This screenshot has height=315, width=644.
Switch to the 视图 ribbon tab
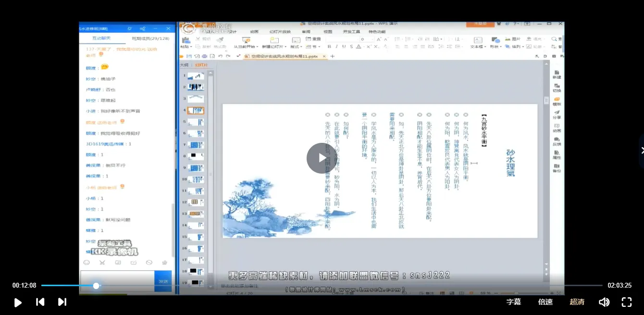[328, 32]
